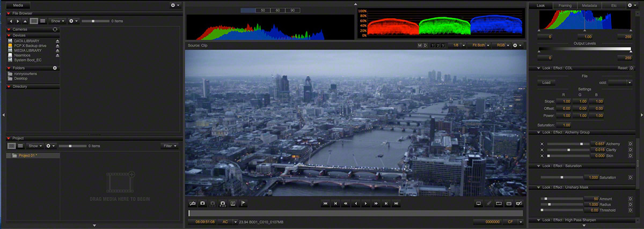Go up one folder in File Browser
The width and height of the screenshot is (644, 229).
26,20
